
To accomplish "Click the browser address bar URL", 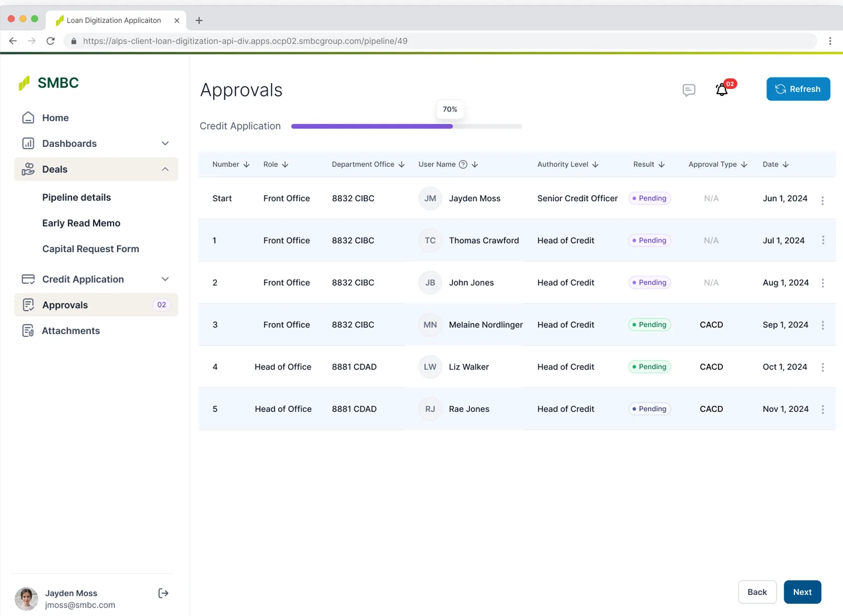I will coord(245,41).
